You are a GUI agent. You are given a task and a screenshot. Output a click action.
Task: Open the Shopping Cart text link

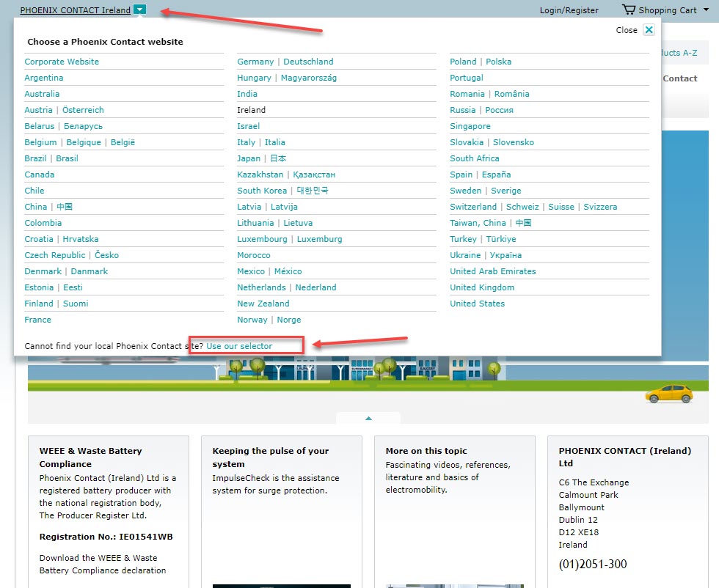pyautogui.click(x=667, y=10)
